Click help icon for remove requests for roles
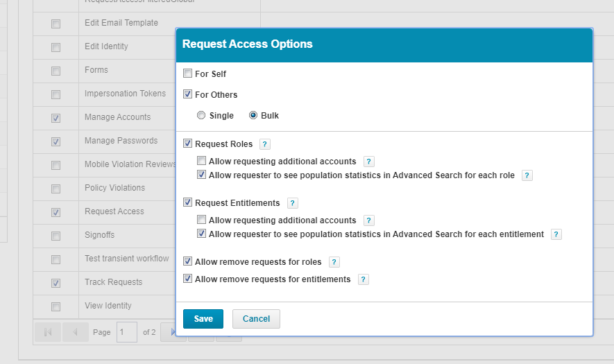 click(x=334, y=262)
